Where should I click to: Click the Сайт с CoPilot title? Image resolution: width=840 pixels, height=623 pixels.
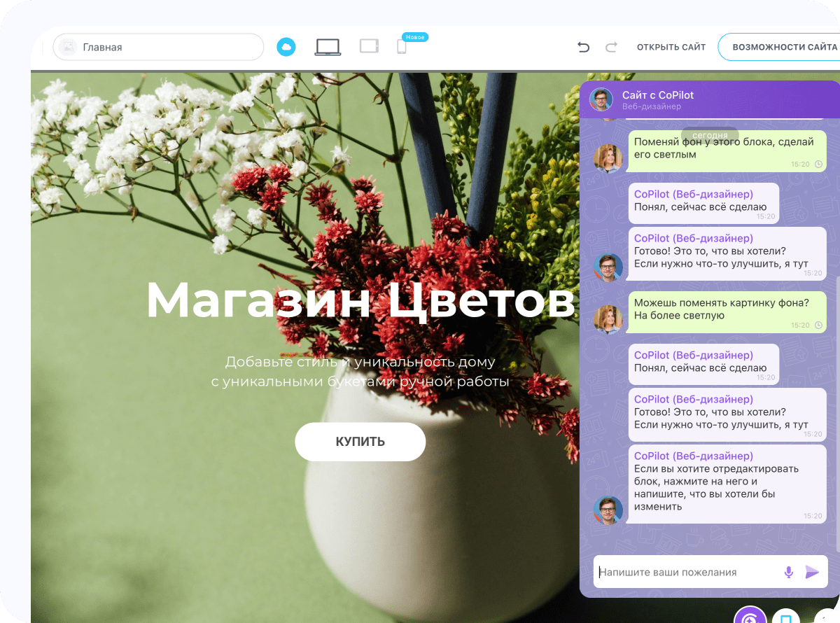coord(658,94)
